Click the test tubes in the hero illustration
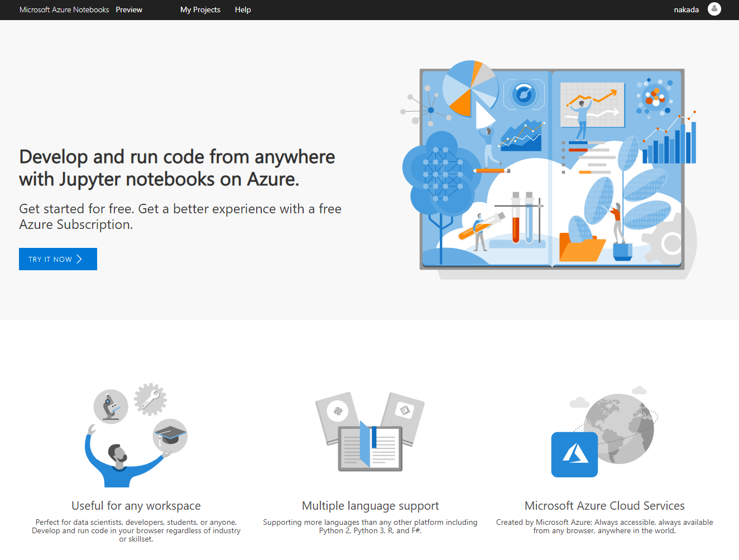Viewport: 739px width, 560px height. tap(522, 218)
